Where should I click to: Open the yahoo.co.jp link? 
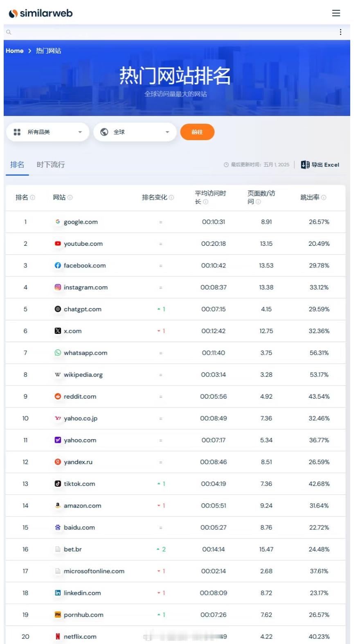click(x=81, y=418)
